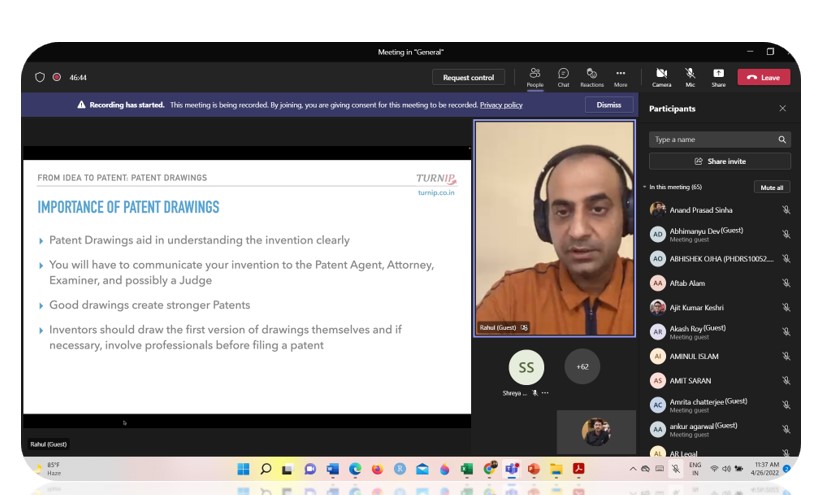Click the search icon in participant search
The width and height of the screenshot is (827, 495).
tap(781, 140)
